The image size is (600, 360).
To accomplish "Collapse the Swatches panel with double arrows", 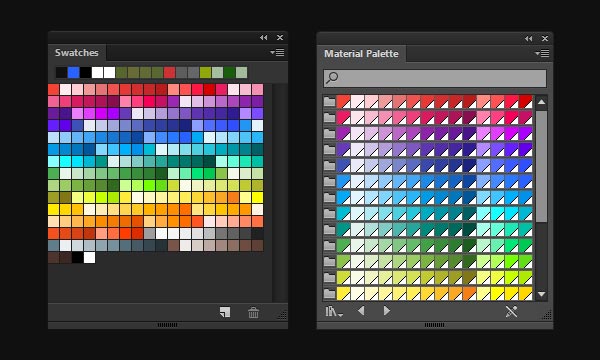I will pos(264,37).
